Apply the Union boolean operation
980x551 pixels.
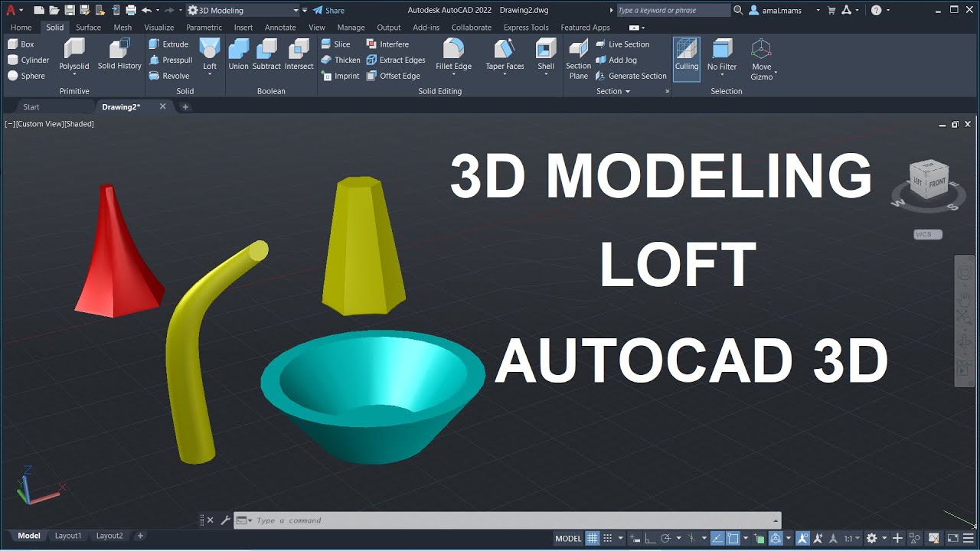click(x=239, y=55)
